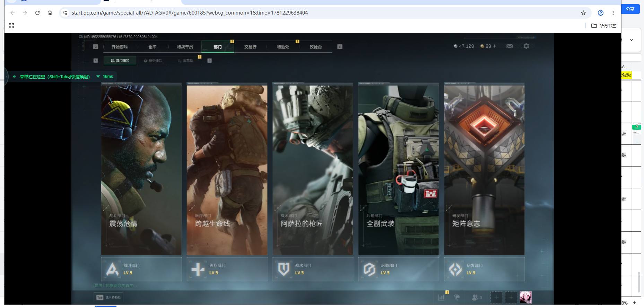Open the player avatar portrait
The width and height of the screenshot is (644, 308).
coord(526,297)
